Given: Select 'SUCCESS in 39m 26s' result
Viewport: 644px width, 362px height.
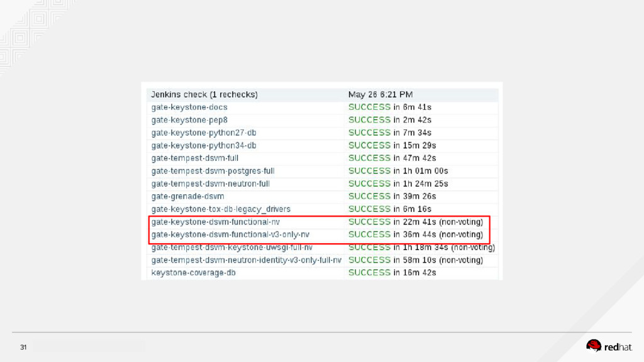Looking at the screenshot, I should pyautogui.click(x=392, y=197).
